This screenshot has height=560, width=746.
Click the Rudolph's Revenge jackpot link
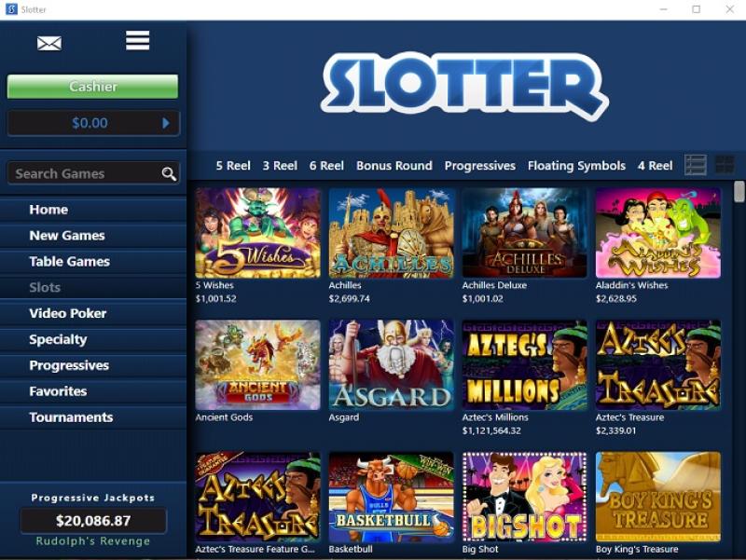[92, 541]
